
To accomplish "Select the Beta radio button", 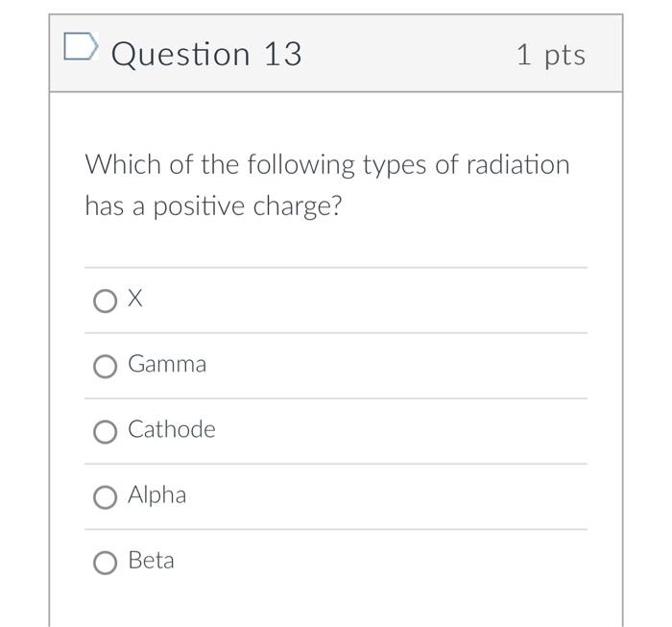I will [106, 563].
